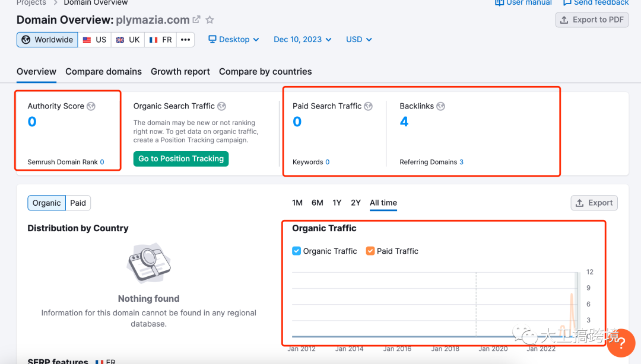Screen dimensions: 641x364
Task: Open Compare by countries tab
Action: tap(265, 72)
